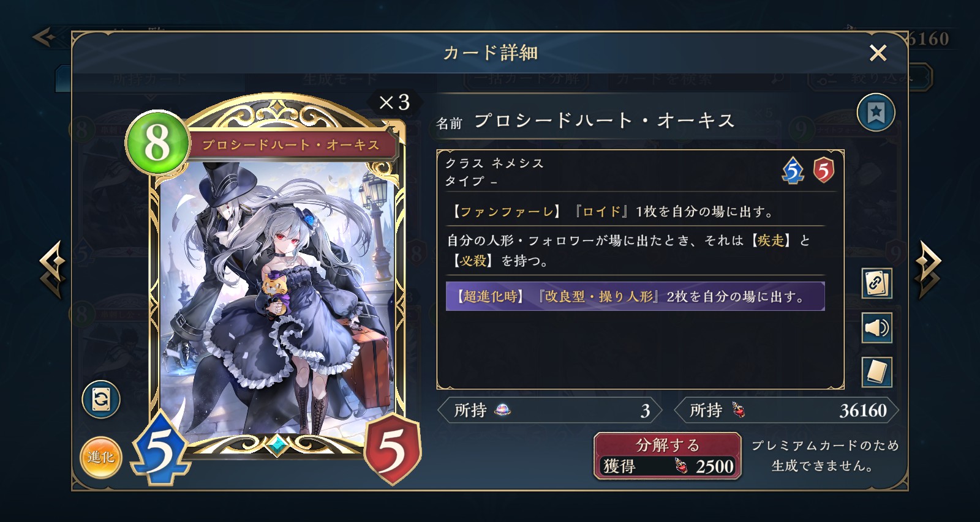Toggle the orange 進化 evolve button
The image size is (980, 522).
101,457
